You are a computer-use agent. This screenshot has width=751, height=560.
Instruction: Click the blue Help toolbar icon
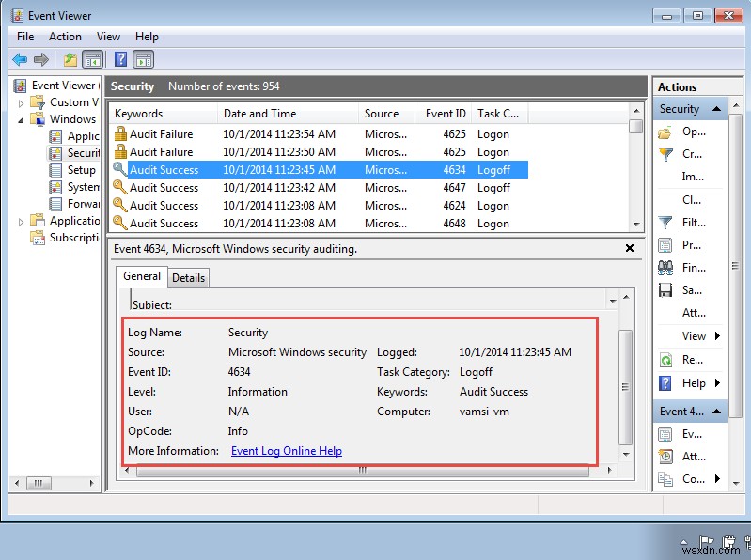point(120,60)
